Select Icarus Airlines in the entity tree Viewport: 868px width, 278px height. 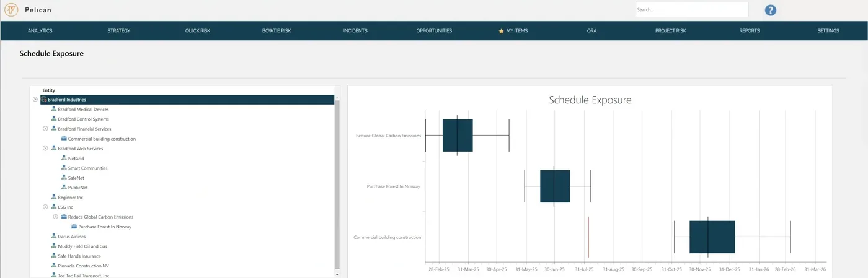tap(71, 237)
